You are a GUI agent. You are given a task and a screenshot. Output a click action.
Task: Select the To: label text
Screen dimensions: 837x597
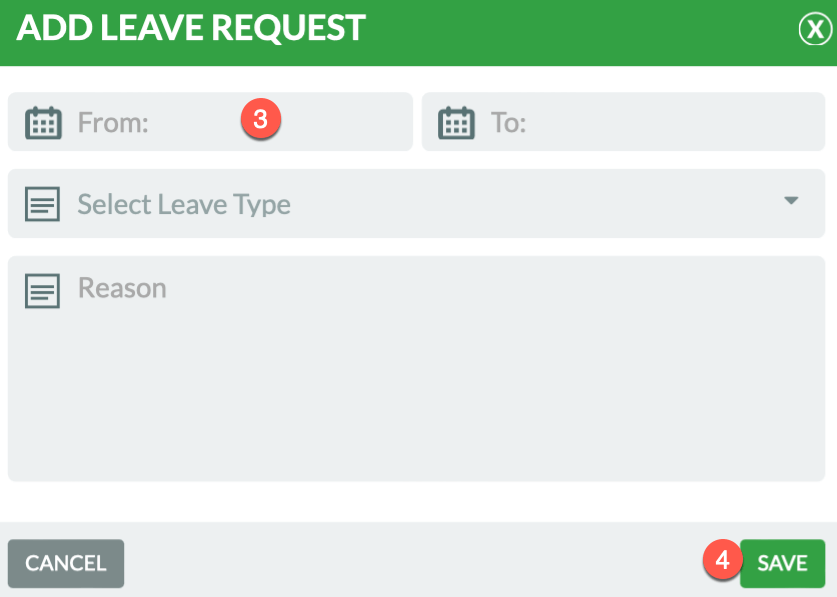[x=508, y=123]
